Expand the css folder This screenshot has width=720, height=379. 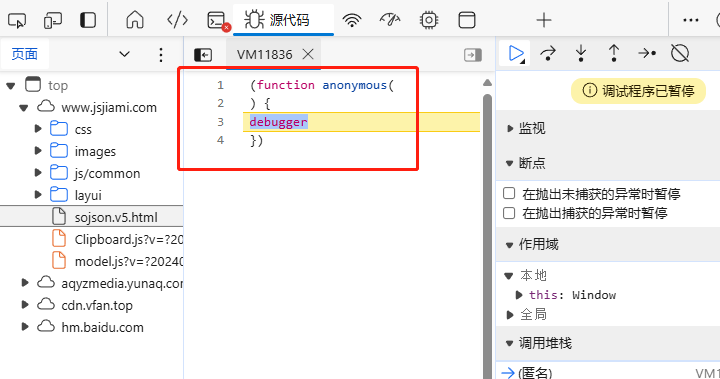38,129
